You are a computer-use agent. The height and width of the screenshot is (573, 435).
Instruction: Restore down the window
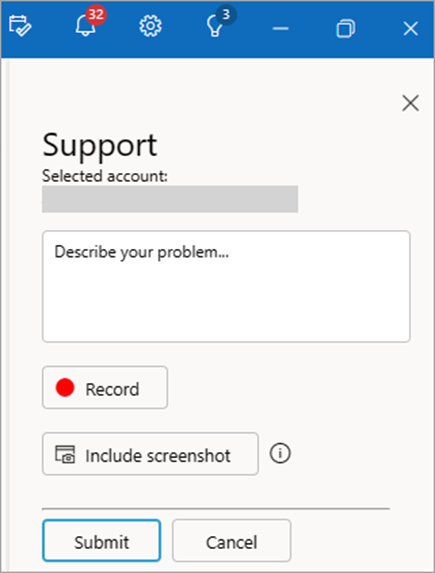[x=345, y=28]
